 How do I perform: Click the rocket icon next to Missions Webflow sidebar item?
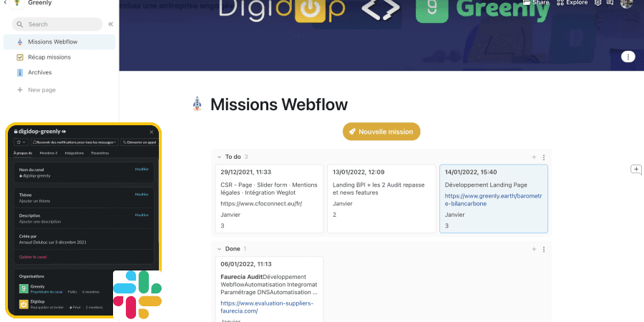click(x=20, y=42)
